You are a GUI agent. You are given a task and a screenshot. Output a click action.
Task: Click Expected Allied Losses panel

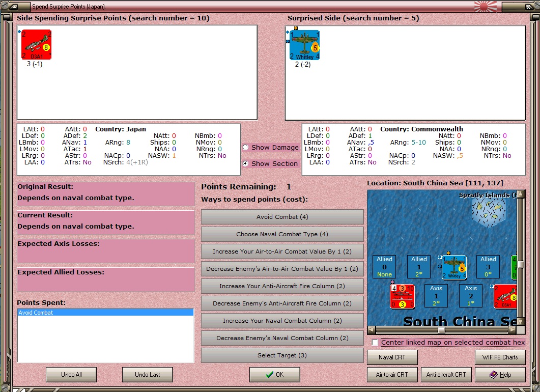tap(106, 279)
